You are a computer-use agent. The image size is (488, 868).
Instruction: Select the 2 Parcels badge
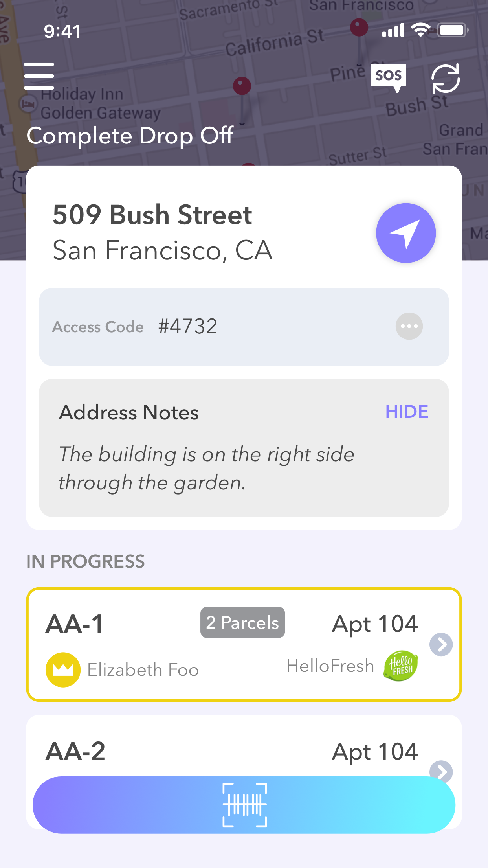242,623
